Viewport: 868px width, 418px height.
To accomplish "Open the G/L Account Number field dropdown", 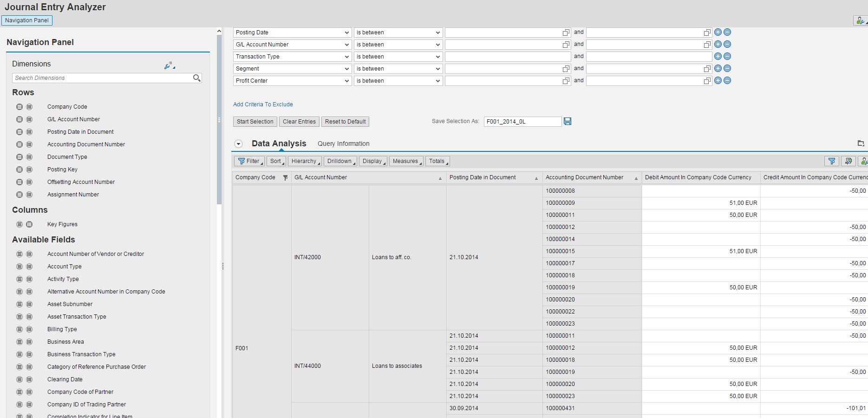I will [347, 45].
